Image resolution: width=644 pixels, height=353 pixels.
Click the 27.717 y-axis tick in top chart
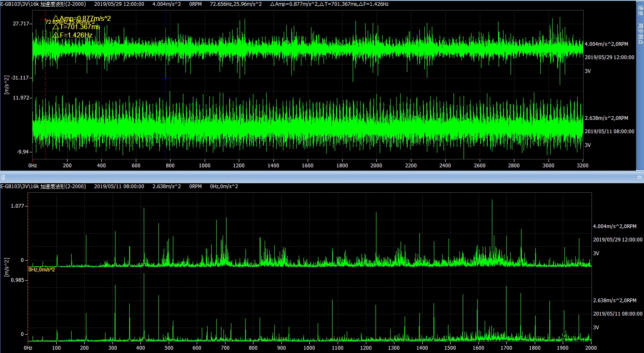(21, 24)
